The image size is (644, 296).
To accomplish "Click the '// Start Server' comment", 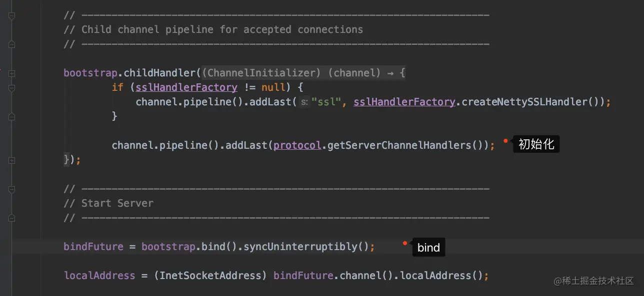I will pos(108,203).
